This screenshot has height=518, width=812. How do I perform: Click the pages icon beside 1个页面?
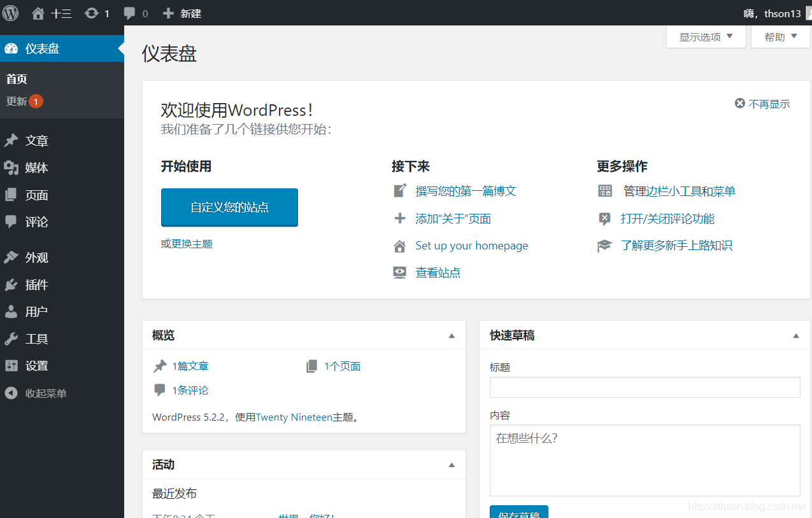pos(311,366)
